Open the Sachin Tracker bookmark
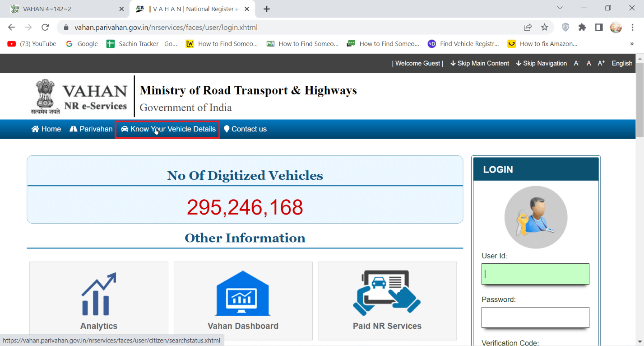644x346 pixels. point(142,44)
